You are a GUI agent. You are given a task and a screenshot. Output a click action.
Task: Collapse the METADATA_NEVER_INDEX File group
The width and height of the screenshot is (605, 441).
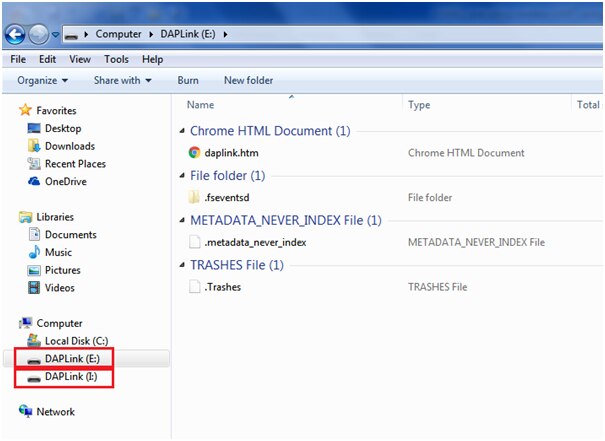tap(182, 221)
